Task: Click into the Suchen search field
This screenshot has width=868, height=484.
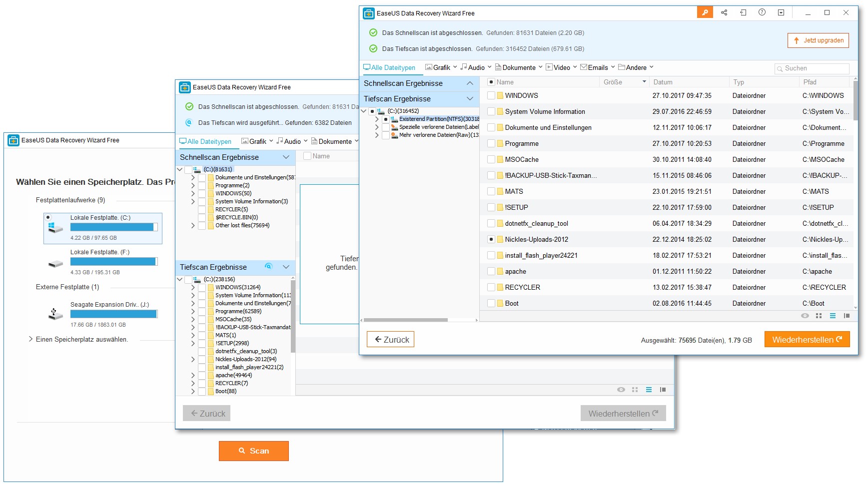Action: click(812, 68)
